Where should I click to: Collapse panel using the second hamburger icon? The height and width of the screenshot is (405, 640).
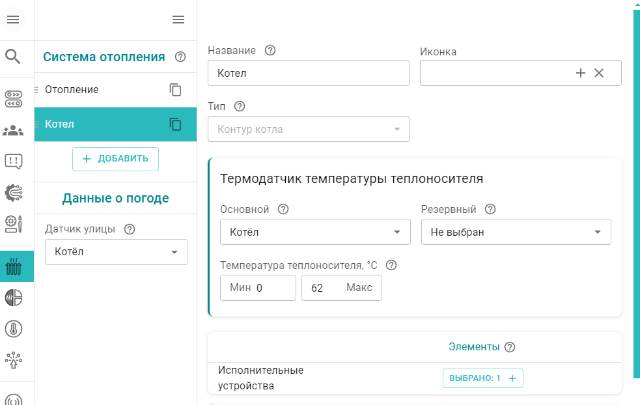tap(178, 19)
